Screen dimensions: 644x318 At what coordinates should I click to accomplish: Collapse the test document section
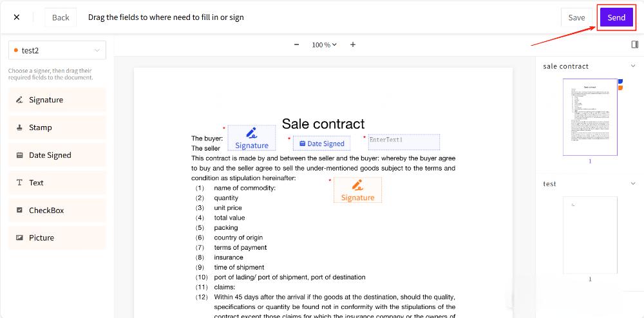(x=633, y=184)
